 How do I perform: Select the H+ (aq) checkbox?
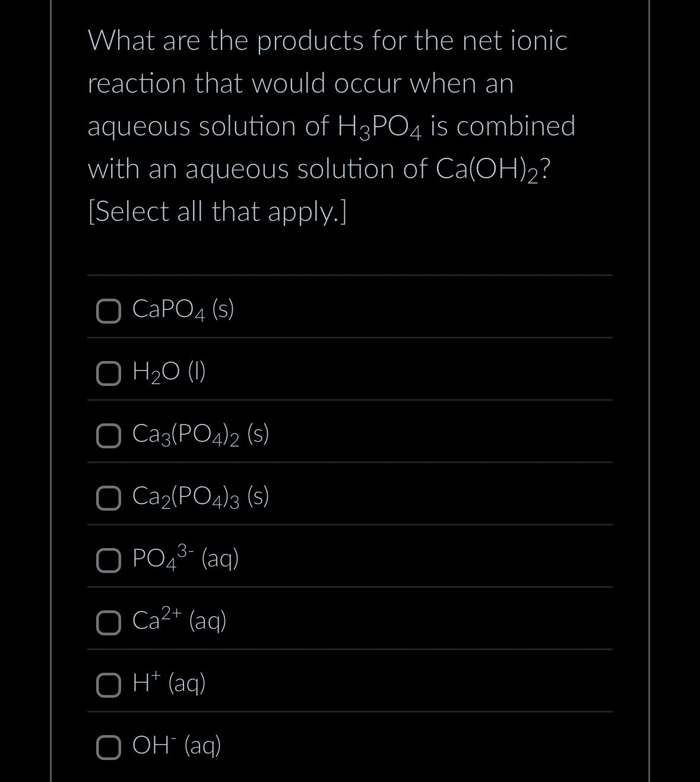point(108,685)
